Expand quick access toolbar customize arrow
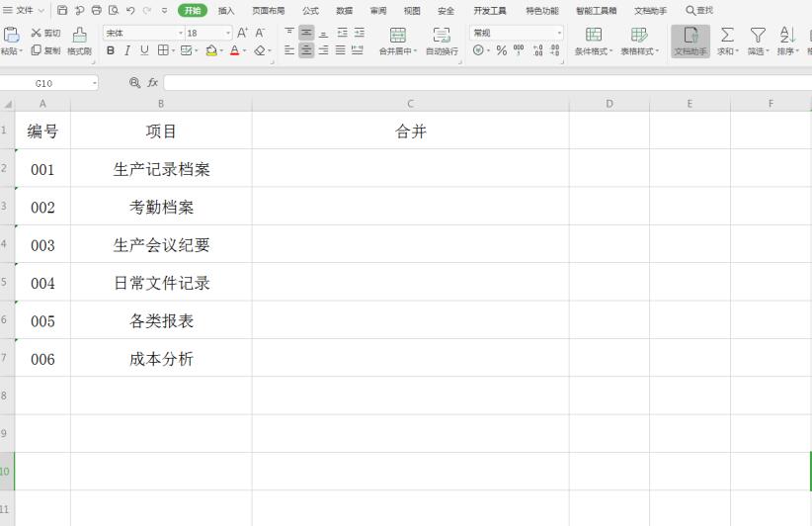The height and width of the screenshot is (526, 812). click(164, 10)
